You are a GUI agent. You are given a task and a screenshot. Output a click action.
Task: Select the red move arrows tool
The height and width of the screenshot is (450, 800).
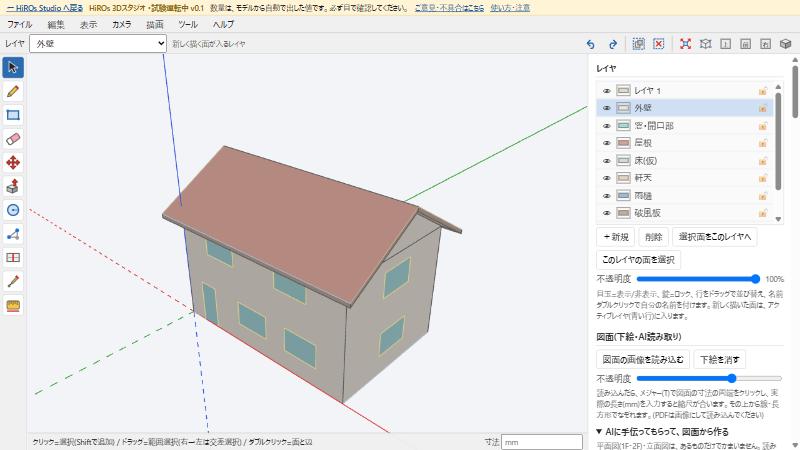coord(13,163)
